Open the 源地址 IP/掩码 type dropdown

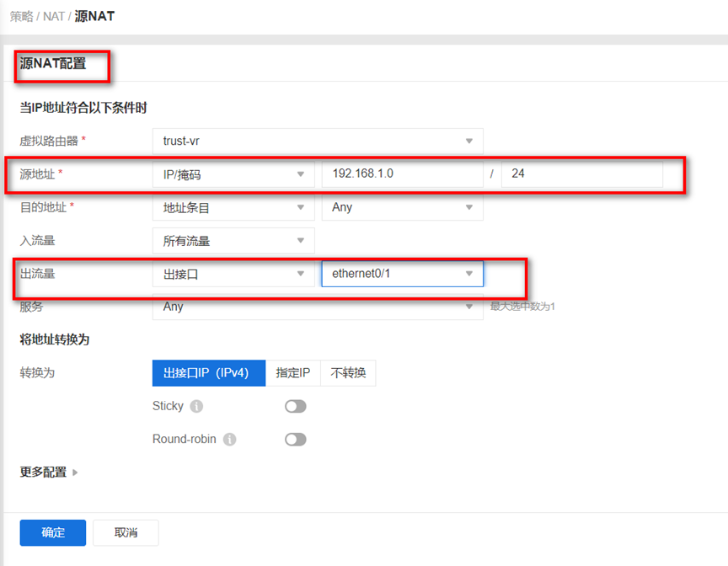pyautogui.click(x=233, y=175)
